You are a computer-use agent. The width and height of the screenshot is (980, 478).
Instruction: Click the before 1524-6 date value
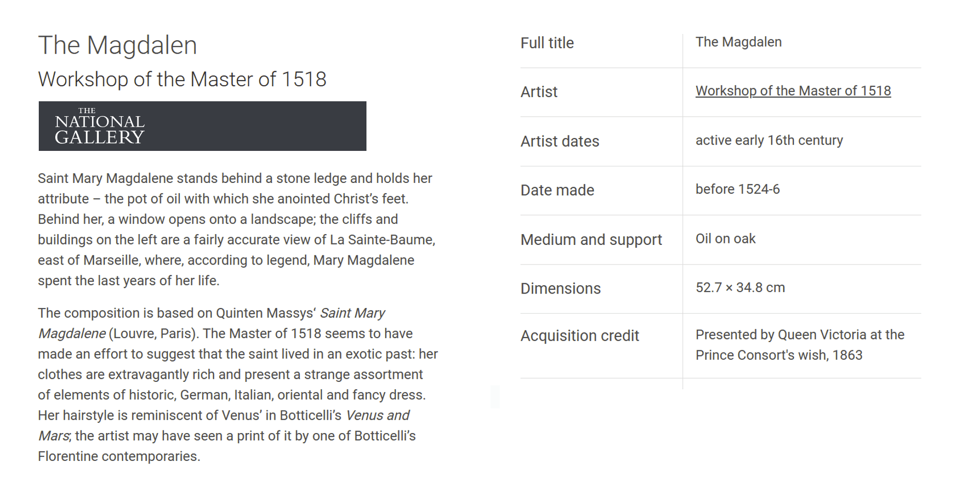738,189
